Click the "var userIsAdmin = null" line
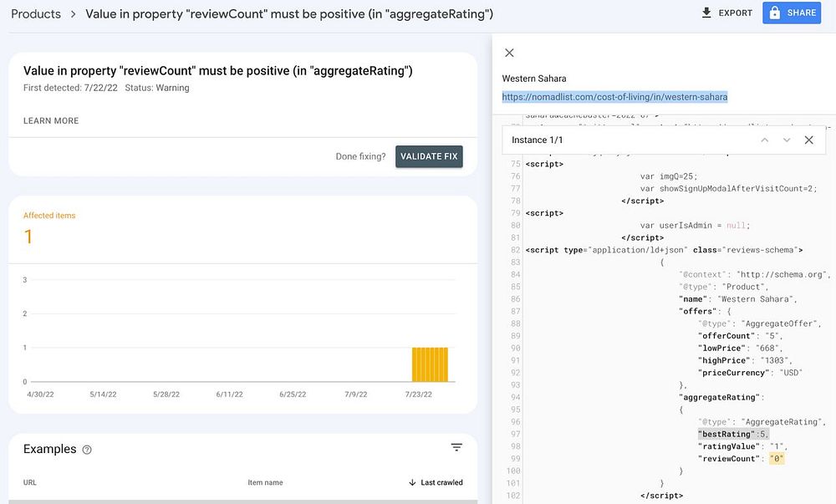The width and height of the screenshot is (836, 504). coord(696,226)
